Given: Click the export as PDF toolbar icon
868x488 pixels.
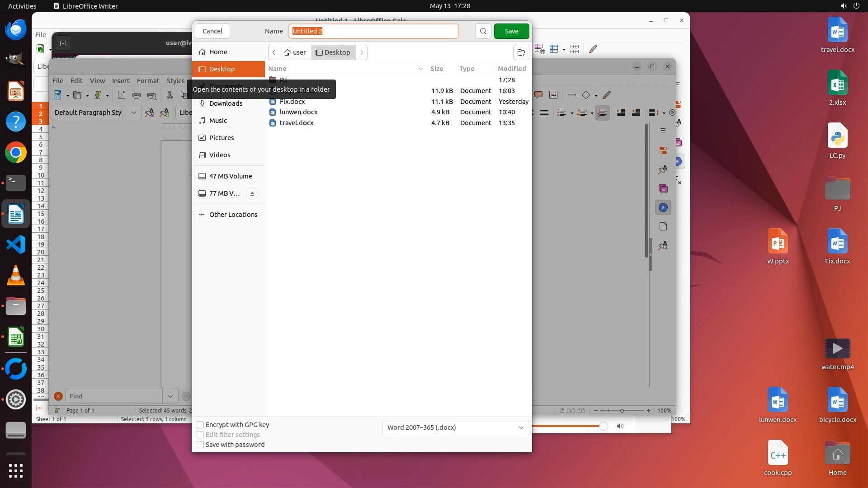Looking at the screenshot, I should tap(121, 95).
